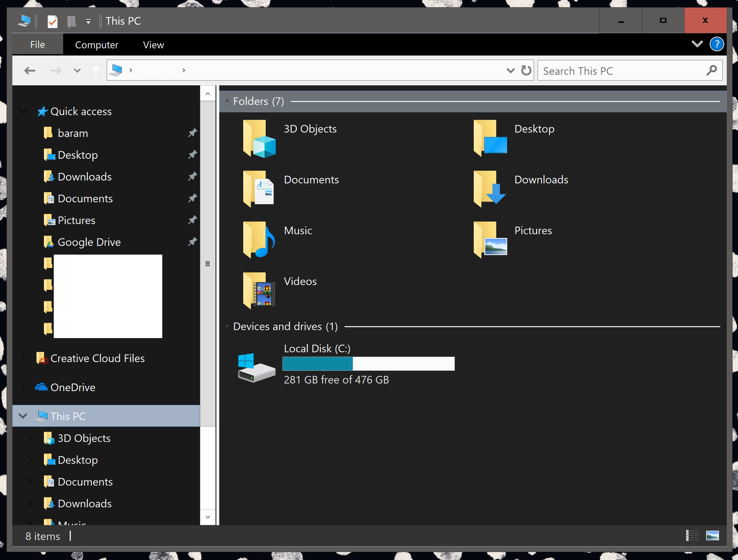
Task: Select Downloads under This PC tree
Action: tap(85, 504)
